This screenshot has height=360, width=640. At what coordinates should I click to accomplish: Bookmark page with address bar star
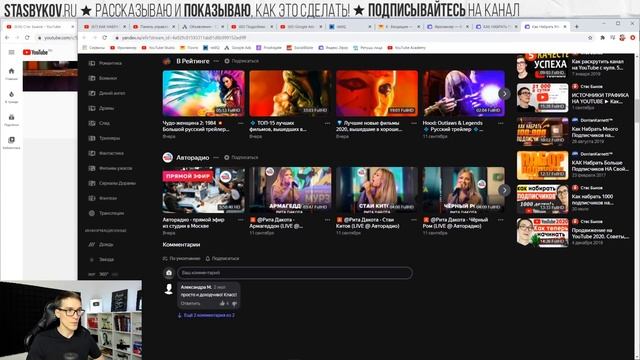coord(590,38)
